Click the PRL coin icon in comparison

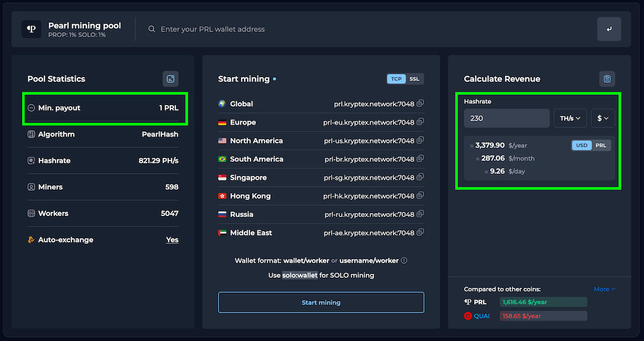[x=468, y=302]
